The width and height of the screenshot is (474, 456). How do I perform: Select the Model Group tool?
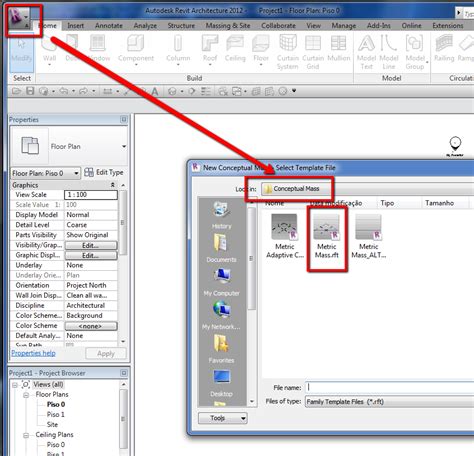[415, 52]
